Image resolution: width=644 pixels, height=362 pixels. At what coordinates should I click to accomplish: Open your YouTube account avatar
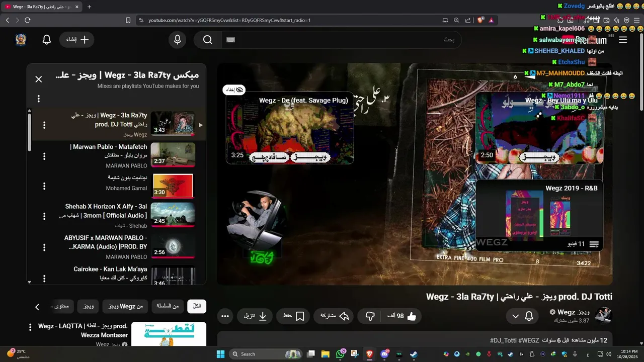coord(21,40)
